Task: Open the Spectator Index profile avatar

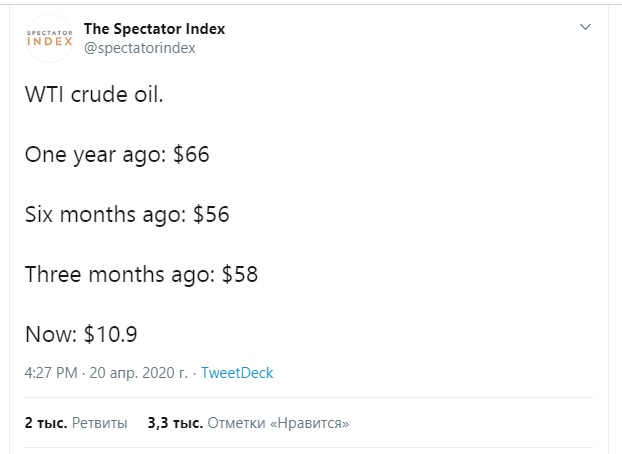Action: [x=50, y=38]
